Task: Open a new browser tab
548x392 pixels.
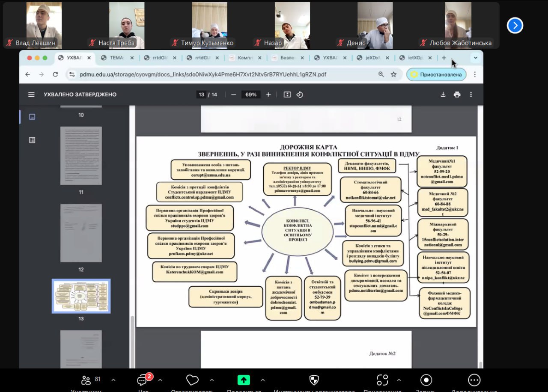Action: pos(444,58)
